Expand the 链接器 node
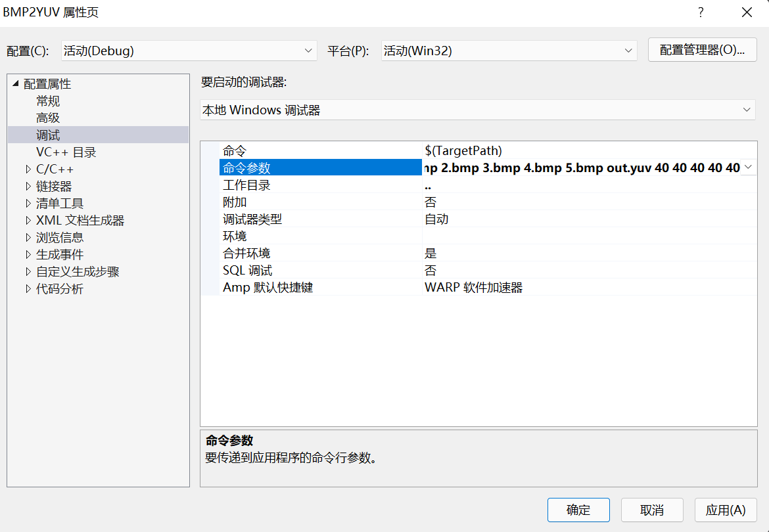 [28, 186]
